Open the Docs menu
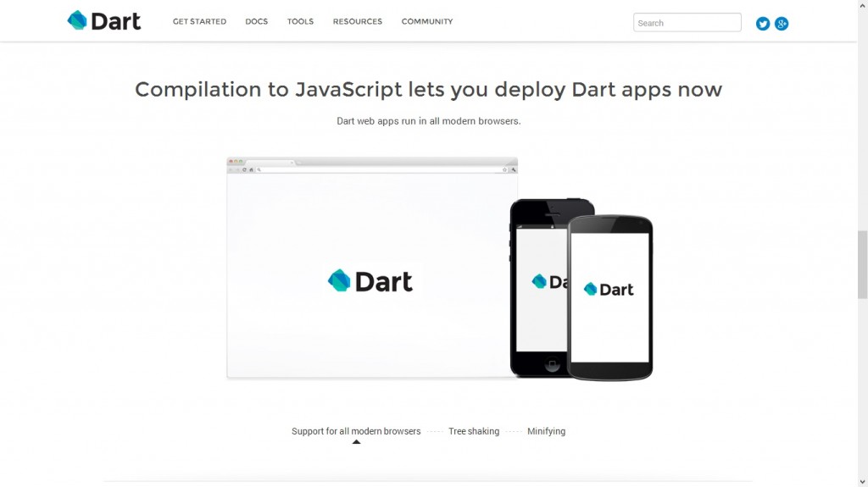868x487 pixels. (256, 21)
